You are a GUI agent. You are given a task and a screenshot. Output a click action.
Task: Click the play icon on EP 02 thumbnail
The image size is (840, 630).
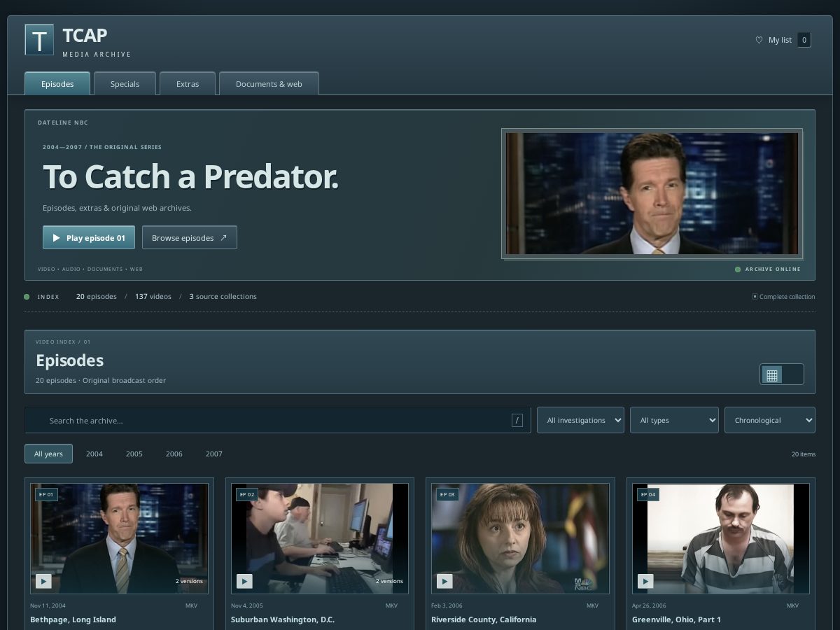[x=244, y=581]
